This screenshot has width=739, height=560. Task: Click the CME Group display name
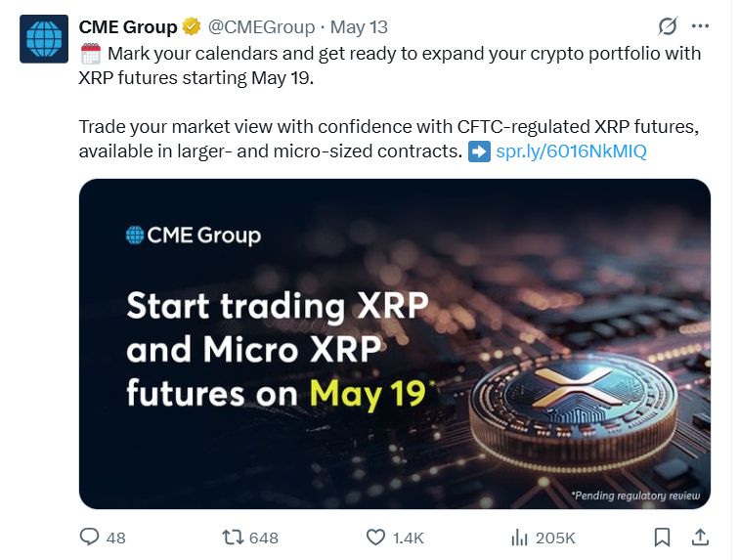click(x=128, y=27)
